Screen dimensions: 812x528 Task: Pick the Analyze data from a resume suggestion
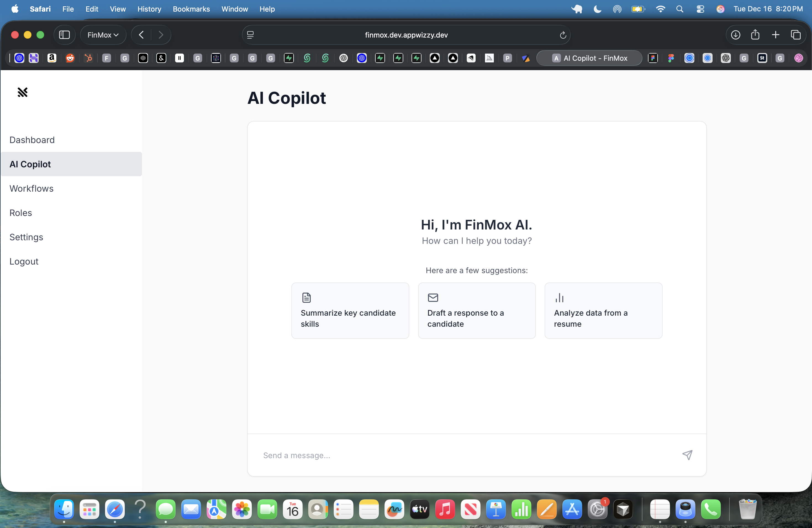pos(603,310)
